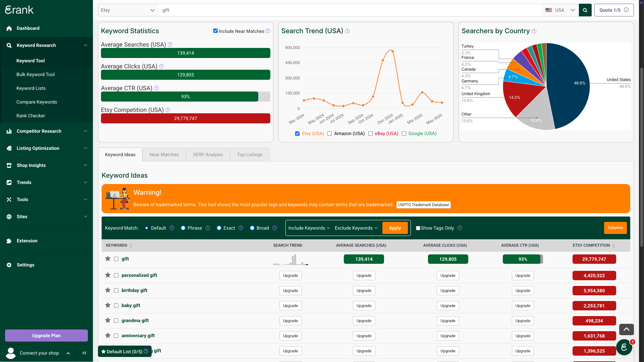
Task: Select Trends in the sidebar
Action: click(x=24, y=182)
